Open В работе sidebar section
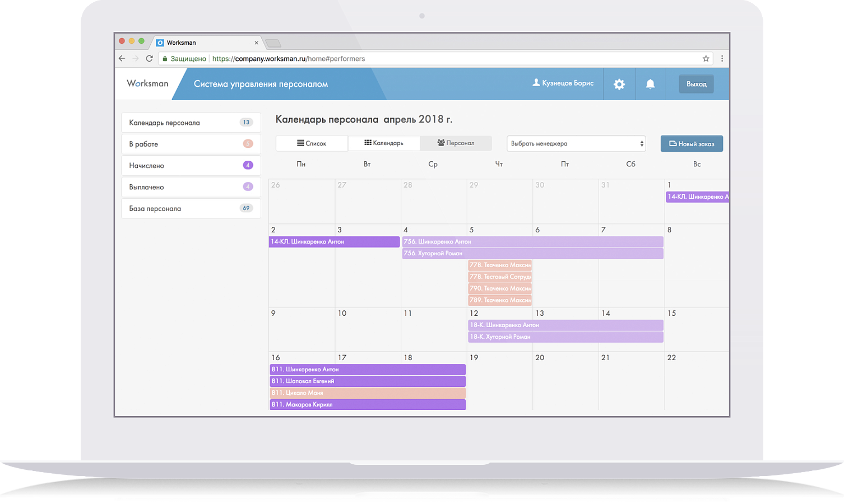This screenshot has width=844, height=504. pyautogui.click(x=191, y=144)
